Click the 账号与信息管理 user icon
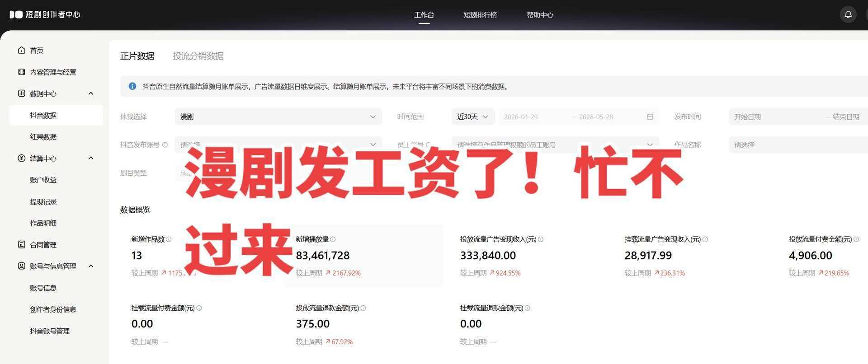Image resolution: width=868 pixels, height=364 pixels. click(21, 266)
